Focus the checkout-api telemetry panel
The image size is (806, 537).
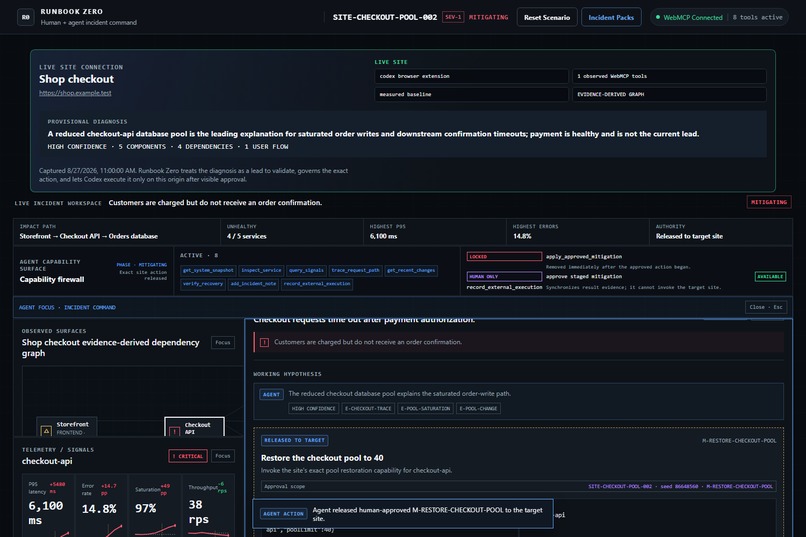tap(223, 456)
